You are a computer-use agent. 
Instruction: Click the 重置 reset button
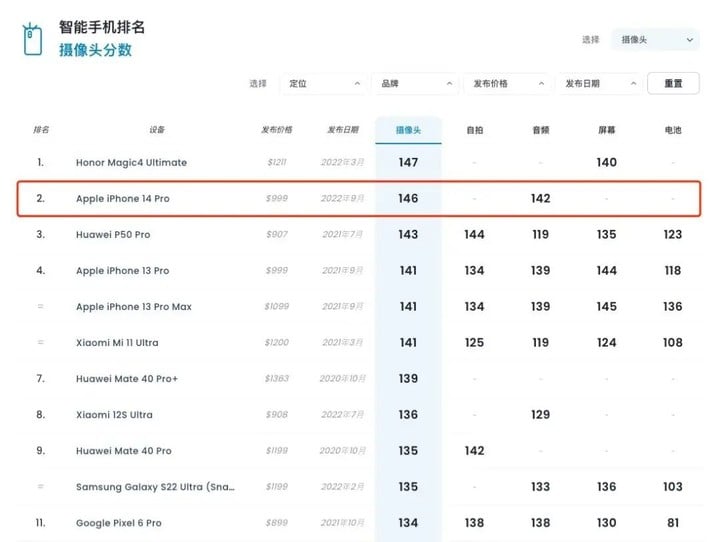pyautogui.click(x=673, y=84)
